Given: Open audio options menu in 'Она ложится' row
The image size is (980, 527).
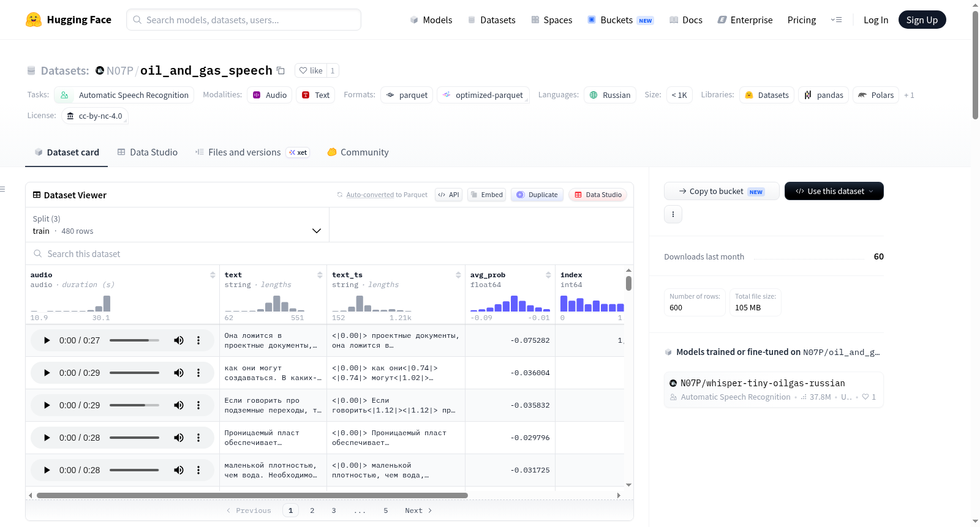Looking at the screenshot, I should click(x=198, y=340).
